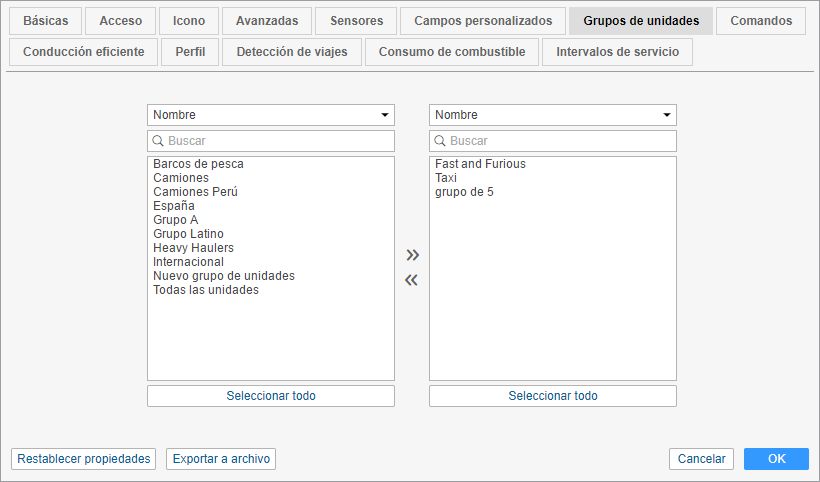Go to the Consumo de combustible tab
This screenshot has height=482, width=820.
pyautogui.click(x=451, y=52)
